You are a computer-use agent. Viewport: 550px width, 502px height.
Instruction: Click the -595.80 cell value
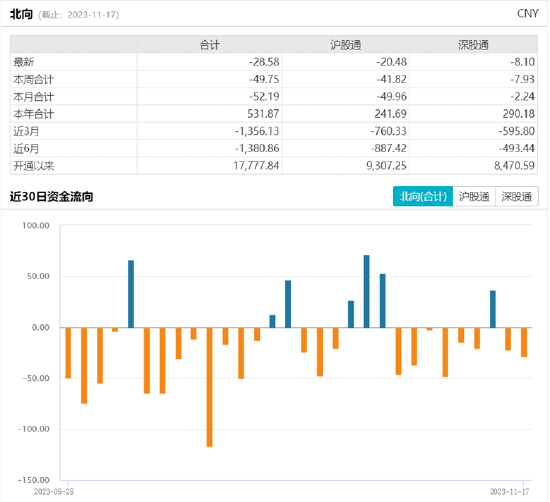point(516,131)
